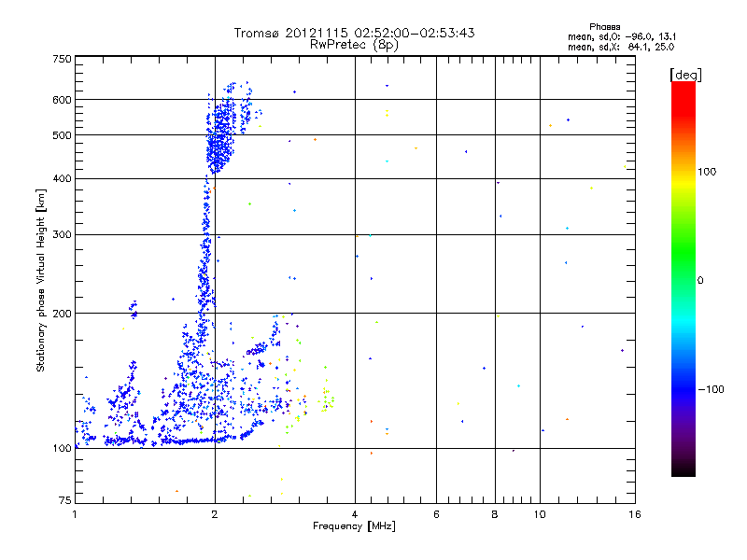Click the y-axis tick label '75'
Screen dimensions: 747x560
coord(64,500)
